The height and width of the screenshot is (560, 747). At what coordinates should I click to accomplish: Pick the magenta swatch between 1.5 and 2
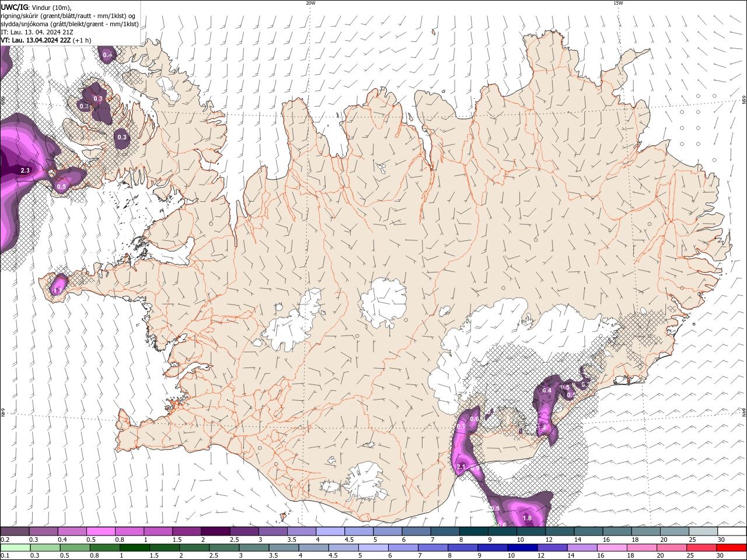pos(187,531)
